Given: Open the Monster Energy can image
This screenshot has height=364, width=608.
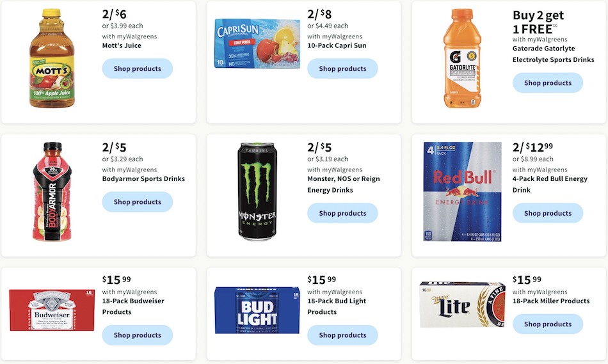Looking at the screenshot, I should [x=257, y=191].
